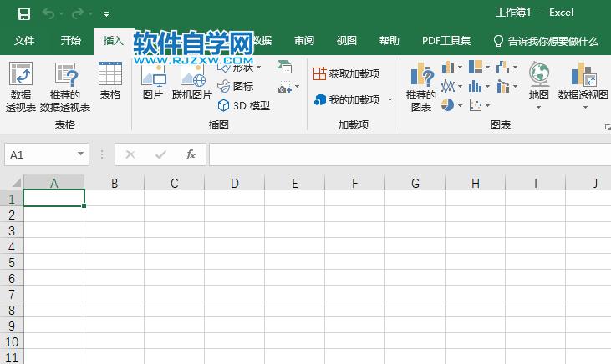The image size is (611, 364).
Task: Select row 5 header
Action: click(12, 262)
